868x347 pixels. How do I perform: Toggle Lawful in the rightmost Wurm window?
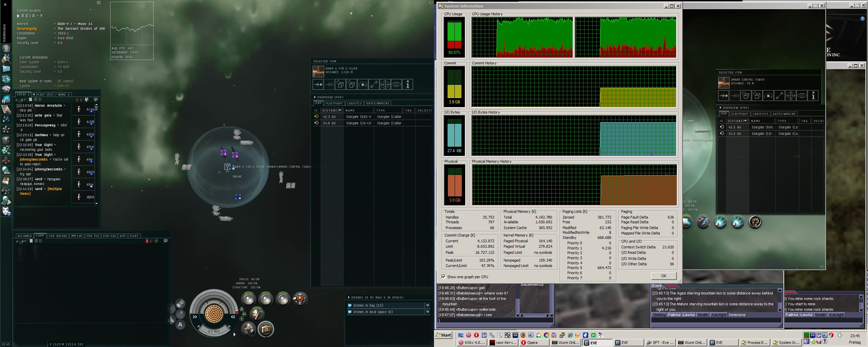point(806,315)
